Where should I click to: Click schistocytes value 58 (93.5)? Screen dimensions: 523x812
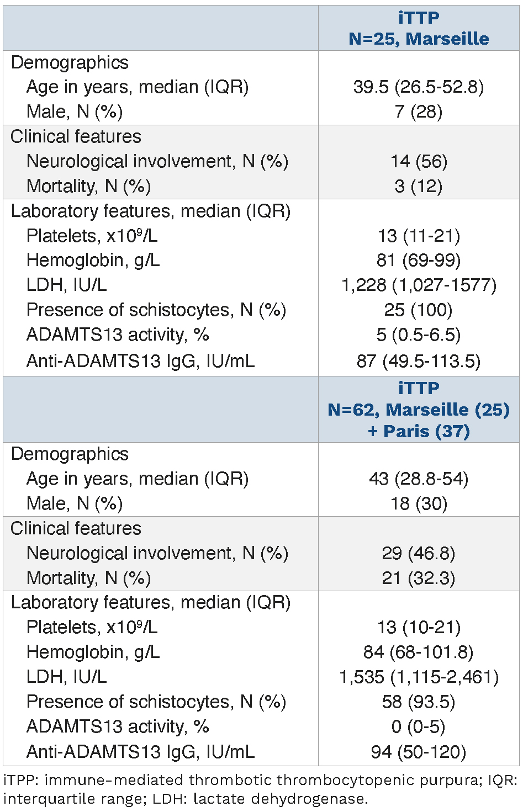[419, 702]
